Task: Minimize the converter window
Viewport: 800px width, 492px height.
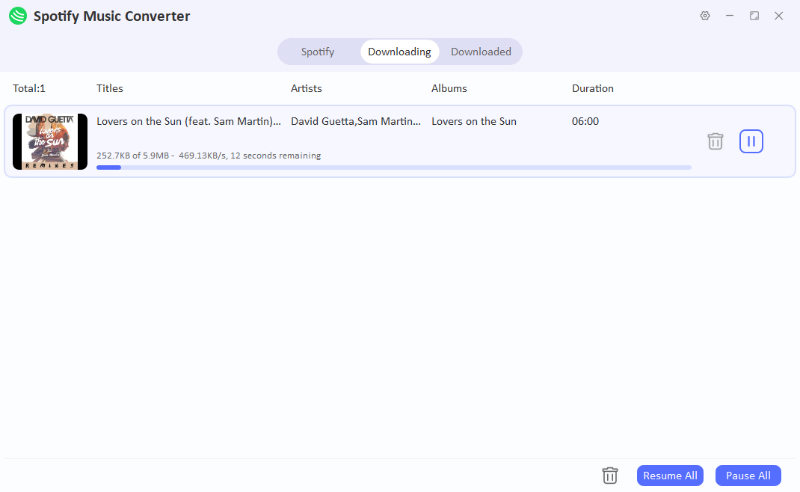Action: [x=730, y=16]
